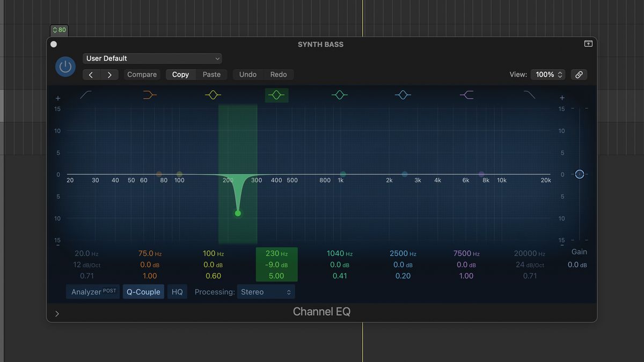Image resolution: width=644 pixels, height=362 pixels.
Task: Select the yellow 100 Hz bell band icon
Action: [x=213, y=95]
